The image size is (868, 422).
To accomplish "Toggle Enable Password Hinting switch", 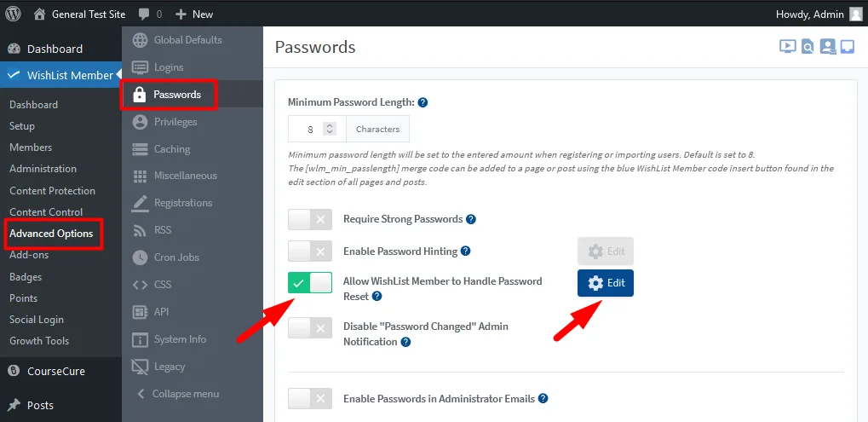I will pos(310,251).
